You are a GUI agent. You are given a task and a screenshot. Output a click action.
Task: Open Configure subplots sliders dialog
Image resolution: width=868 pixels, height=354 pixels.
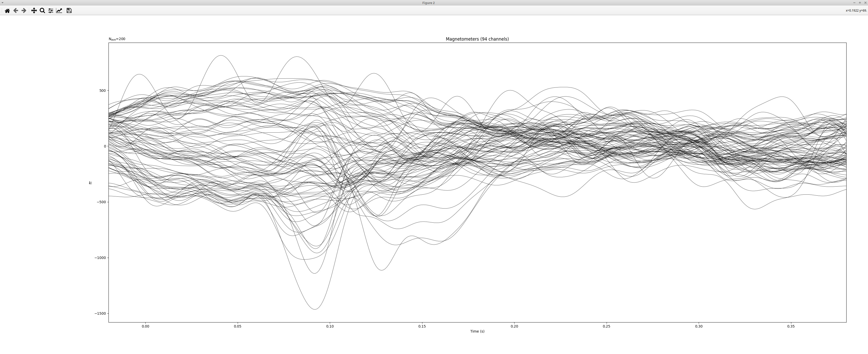pyautogui.click(x=50, y=11)
